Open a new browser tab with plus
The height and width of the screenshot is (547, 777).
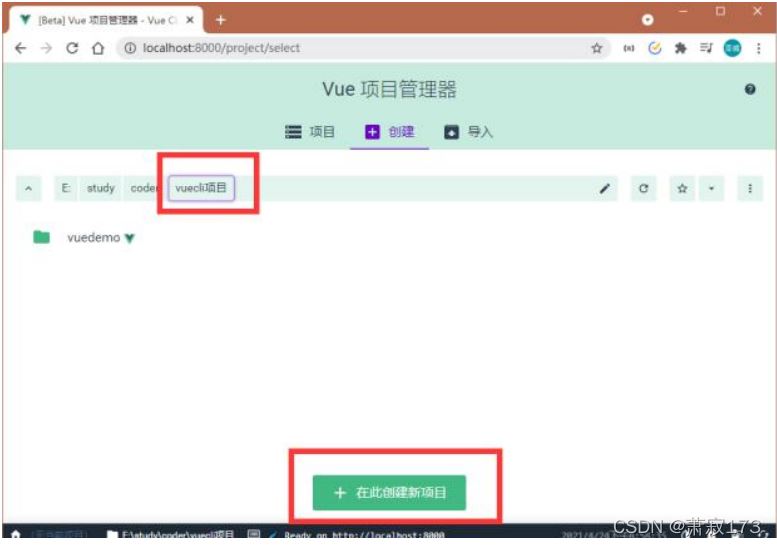coord(221,20)
